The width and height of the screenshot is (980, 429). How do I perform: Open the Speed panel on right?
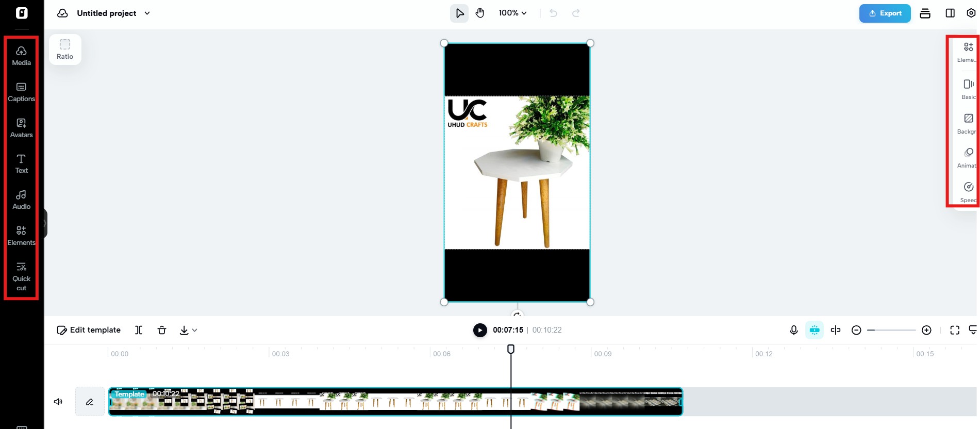[x=968, y=192]
